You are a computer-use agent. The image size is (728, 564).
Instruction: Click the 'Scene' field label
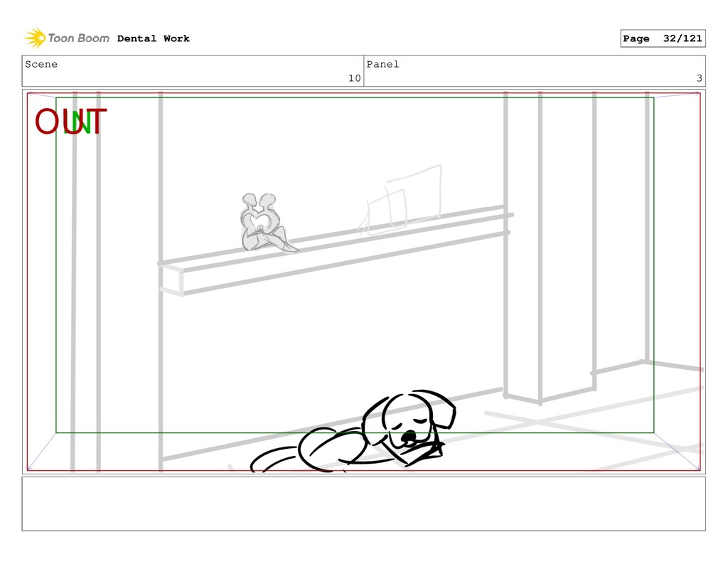[41, 64]
